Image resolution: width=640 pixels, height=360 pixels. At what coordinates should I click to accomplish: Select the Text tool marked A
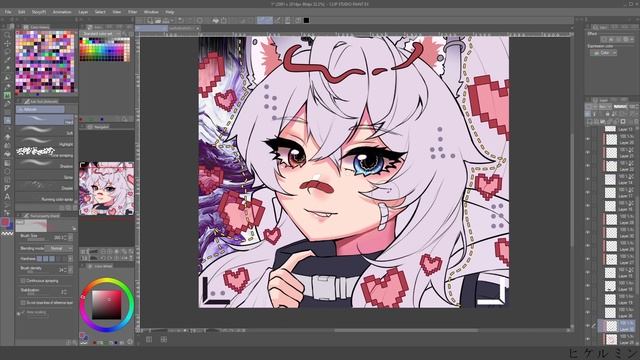click(x=7, y=197)
